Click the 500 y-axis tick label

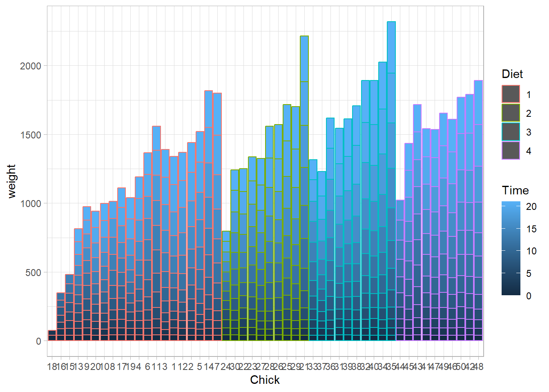33,272
